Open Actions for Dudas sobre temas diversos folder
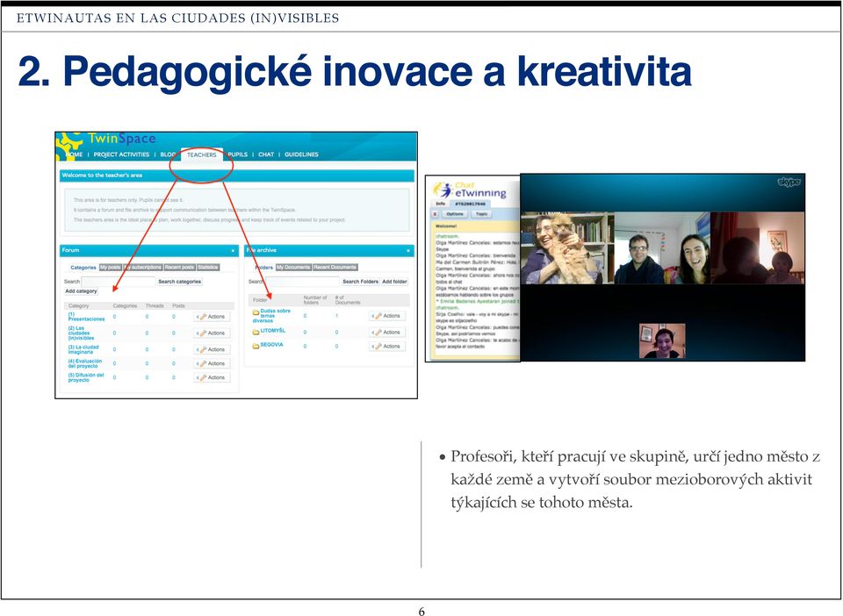 pyautogui.click(x=387, y=316)
